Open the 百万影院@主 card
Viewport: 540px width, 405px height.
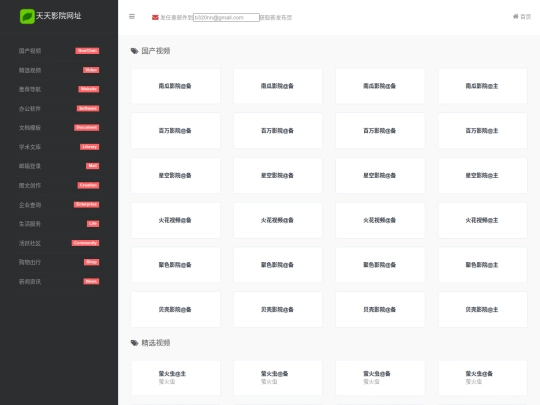(482, 131)
